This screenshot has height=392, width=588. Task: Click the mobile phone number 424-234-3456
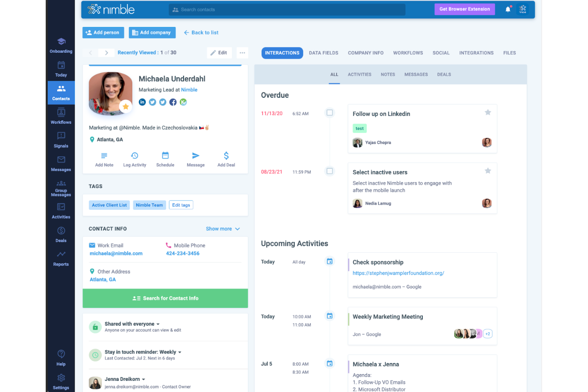click(x=183, y=253)
